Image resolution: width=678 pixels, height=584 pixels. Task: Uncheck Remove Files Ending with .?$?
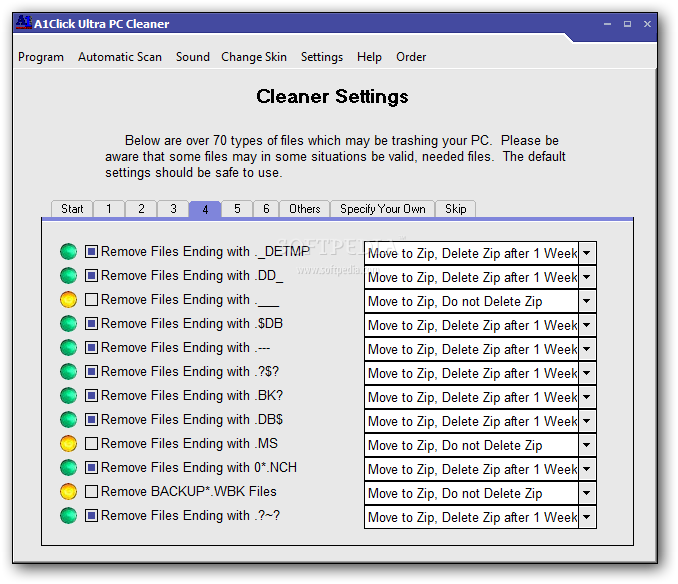91,371
